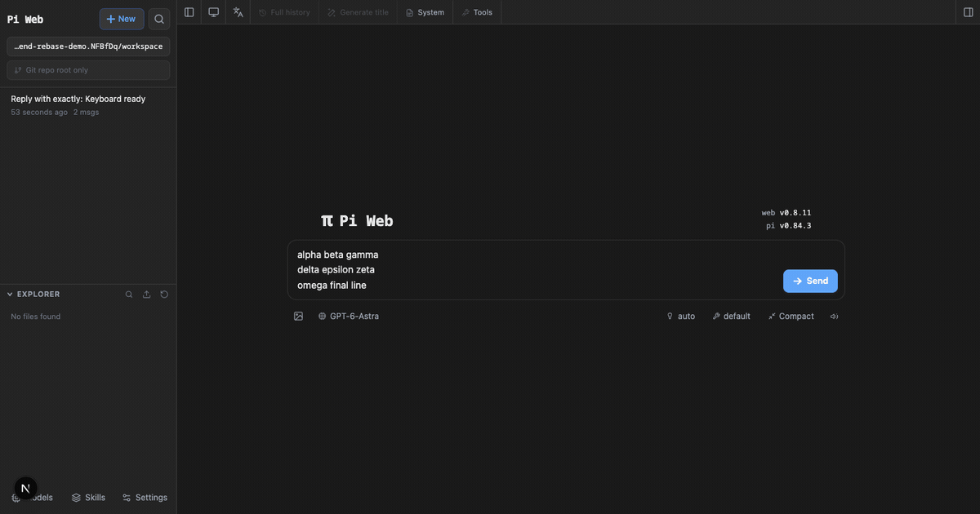Open the Next.js dev tools N badge
The width and height of the screenshot is (980, 514).
pyautogui.click(x=25, y=489)
